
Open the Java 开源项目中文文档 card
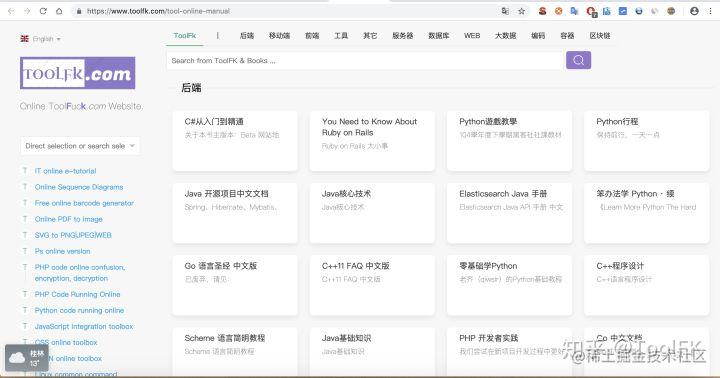235,213
